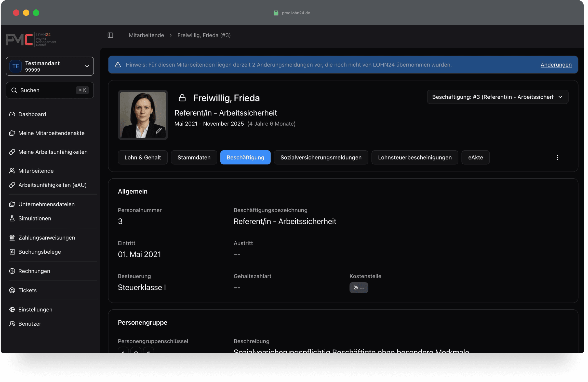Click the warning triangle icon in notice banner
The width and height of the screenshot is (588, 382).
(118, 65)
